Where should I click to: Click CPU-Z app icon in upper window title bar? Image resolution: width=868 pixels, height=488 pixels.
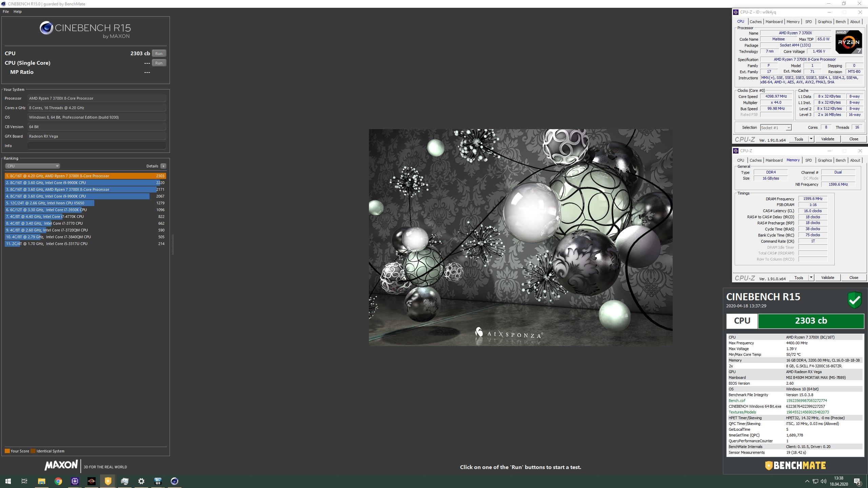(736, 12)
